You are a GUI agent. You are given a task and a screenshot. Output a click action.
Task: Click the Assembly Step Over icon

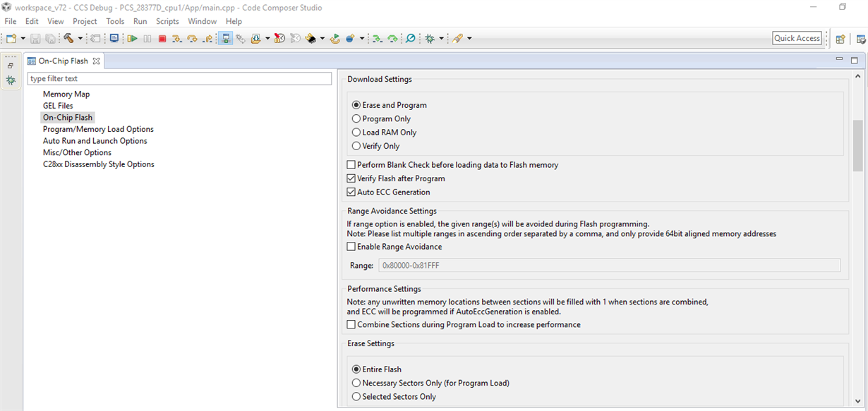[x=392, y=39]
